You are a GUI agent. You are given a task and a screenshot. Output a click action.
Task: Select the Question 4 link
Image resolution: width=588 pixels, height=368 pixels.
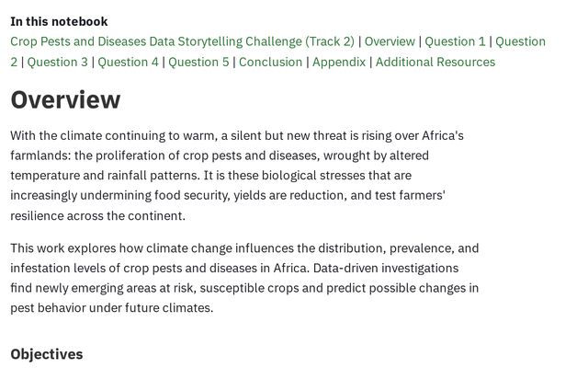point(128,62)
